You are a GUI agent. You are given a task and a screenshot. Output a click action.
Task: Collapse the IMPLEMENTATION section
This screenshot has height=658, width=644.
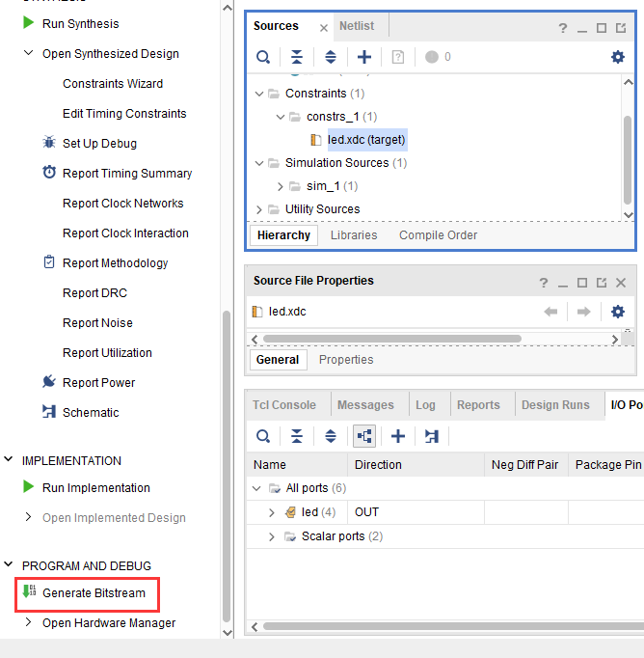tap(8, 459)
